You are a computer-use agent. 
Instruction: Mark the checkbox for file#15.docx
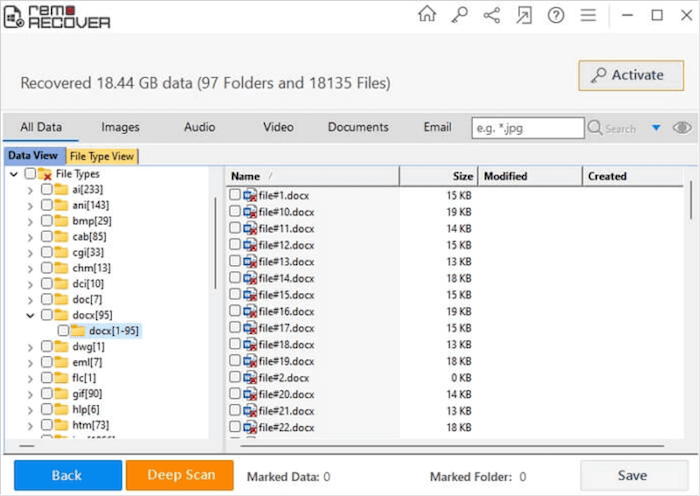pyautogui.click(x=235, y=295)
